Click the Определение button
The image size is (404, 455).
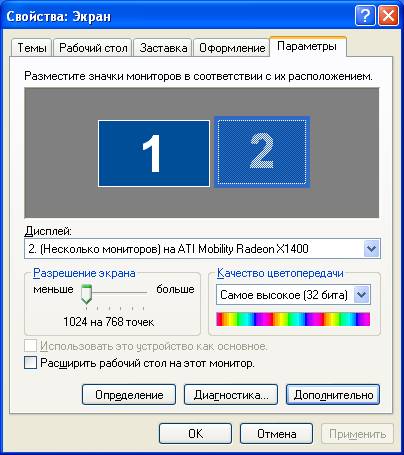pyautogui.click(x=129, y=395)
